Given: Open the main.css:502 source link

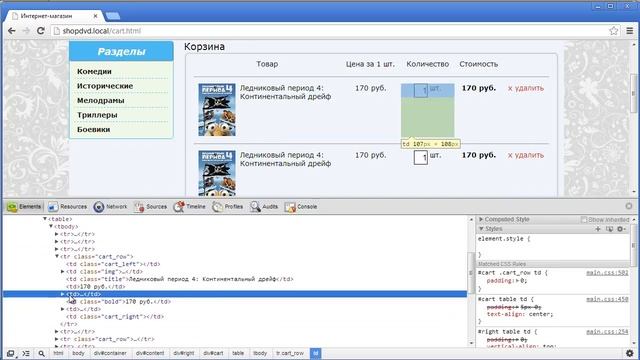Looking at the screenshot, I should click(x=607, y=273).
